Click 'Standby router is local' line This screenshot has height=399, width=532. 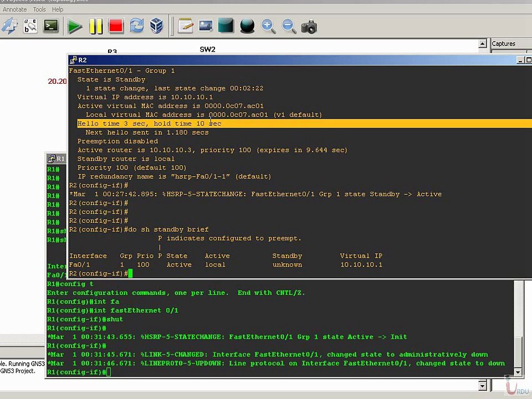(126, 159)
